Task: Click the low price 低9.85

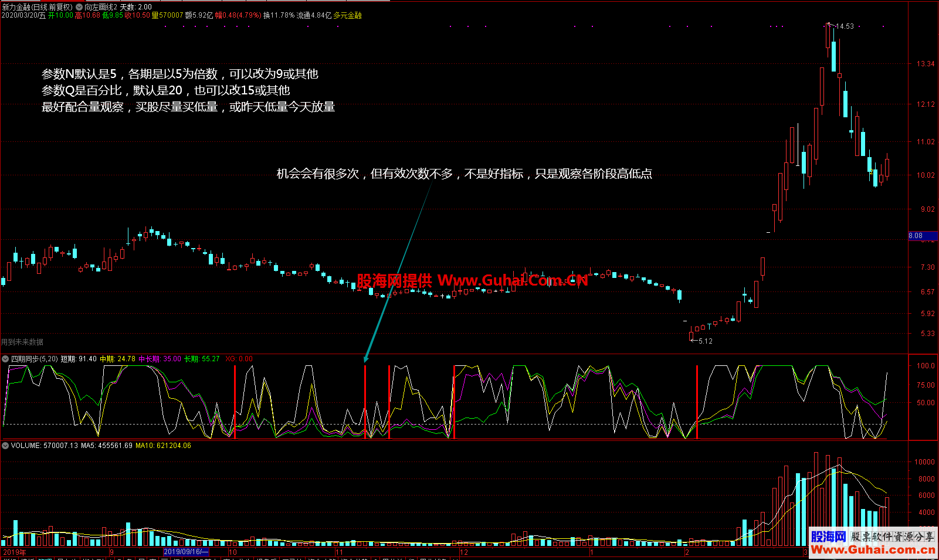Action: click(x=113, y=15)
